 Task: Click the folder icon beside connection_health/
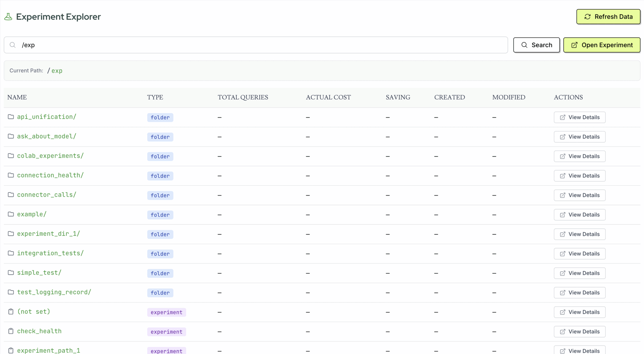click(x=11, y=175)
